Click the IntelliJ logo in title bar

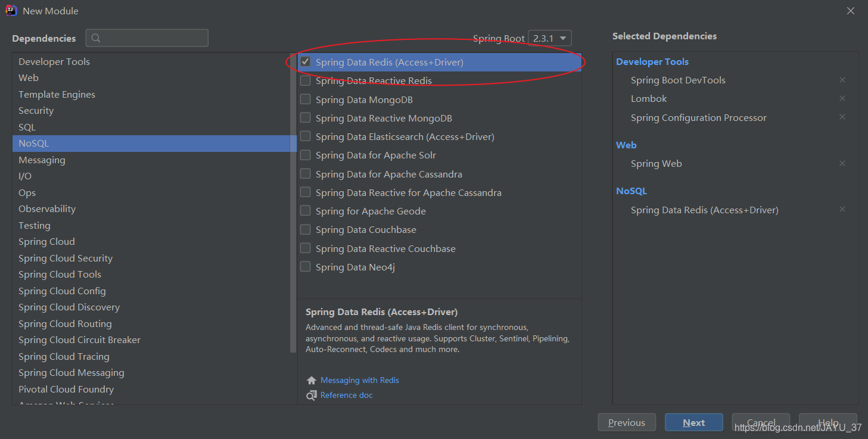pos(11,11)
